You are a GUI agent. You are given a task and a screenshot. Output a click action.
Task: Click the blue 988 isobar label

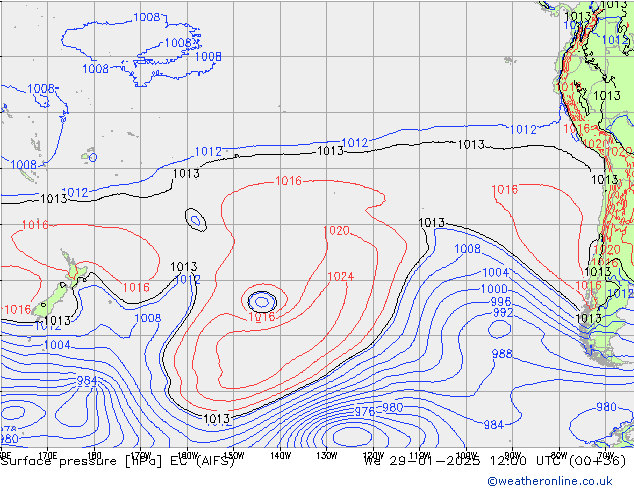pyautogui.click(x=502, y=354)
